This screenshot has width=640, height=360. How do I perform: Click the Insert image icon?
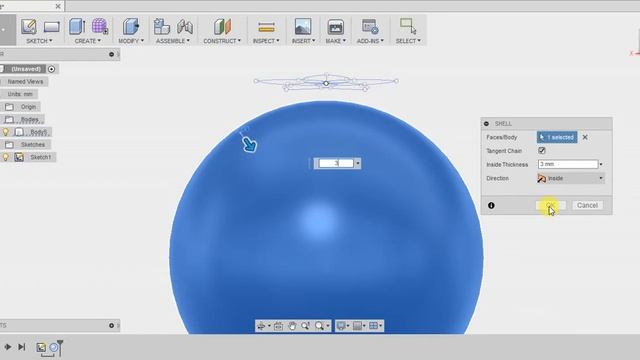click(303, 27)
